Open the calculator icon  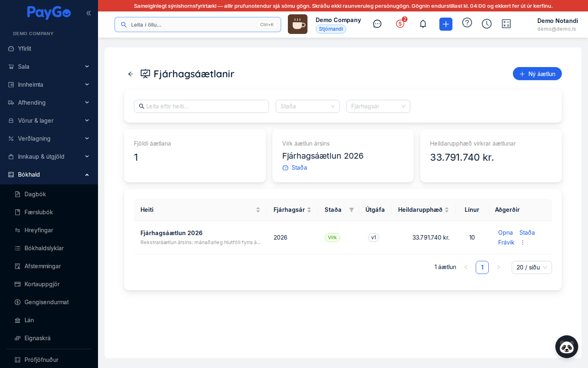(x=506, y=24)
